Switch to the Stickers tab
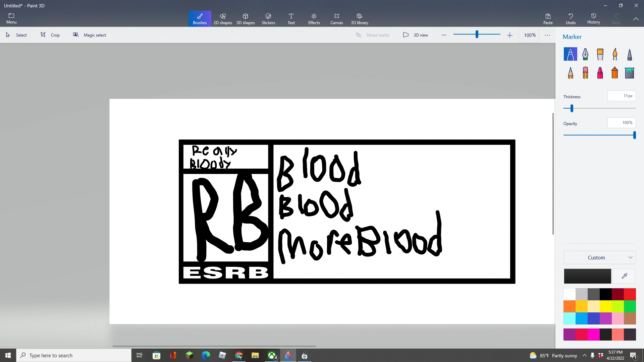The width and height of the screenshot is (644, 362). 268,18
